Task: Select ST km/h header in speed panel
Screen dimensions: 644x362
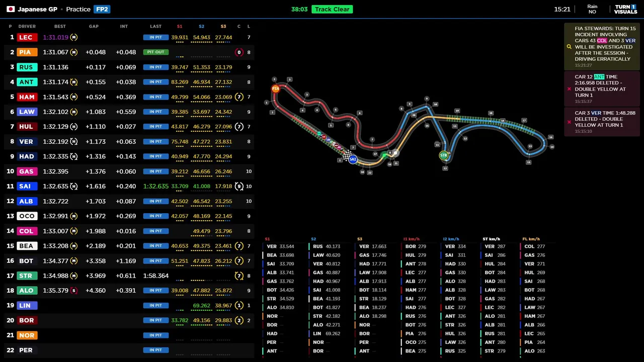Action: click(491, 239)
